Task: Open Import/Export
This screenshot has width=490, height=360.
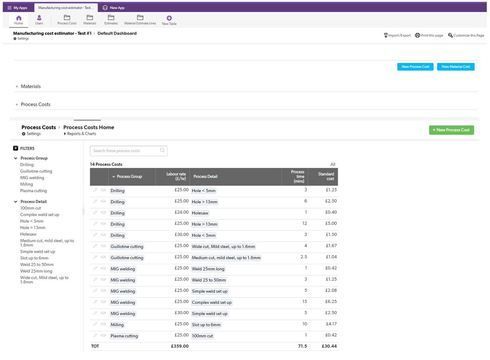Action: pos(397,35)
